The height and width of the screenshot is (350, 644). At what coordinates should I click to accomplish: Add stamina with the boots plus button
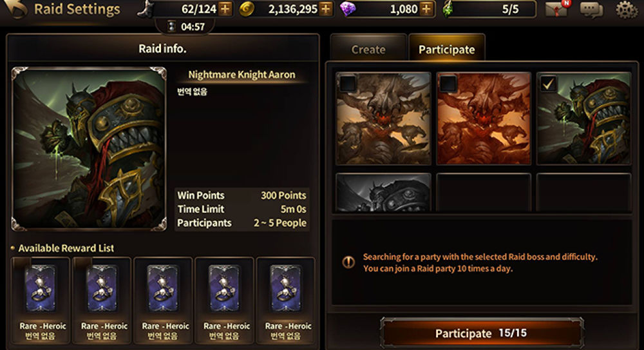225,9
